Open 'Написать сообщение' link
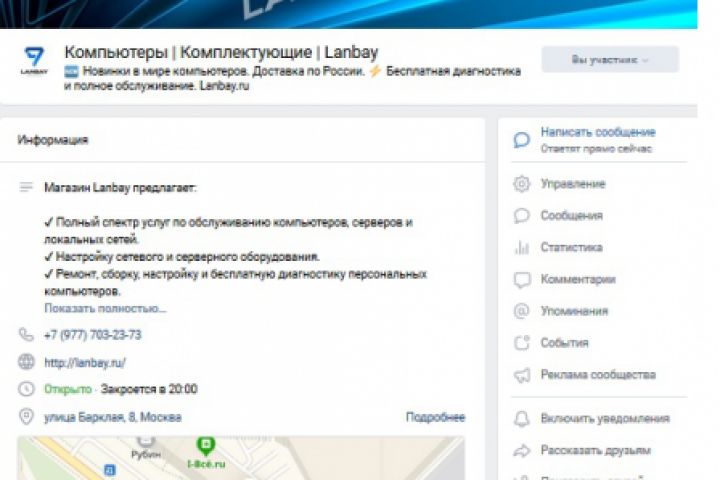The image size is (720, 480). 598,132
